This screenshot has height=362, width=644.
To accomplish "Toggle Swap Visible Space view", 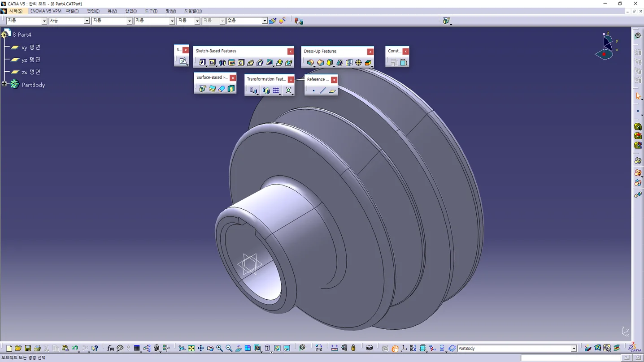I will [287, 348].
